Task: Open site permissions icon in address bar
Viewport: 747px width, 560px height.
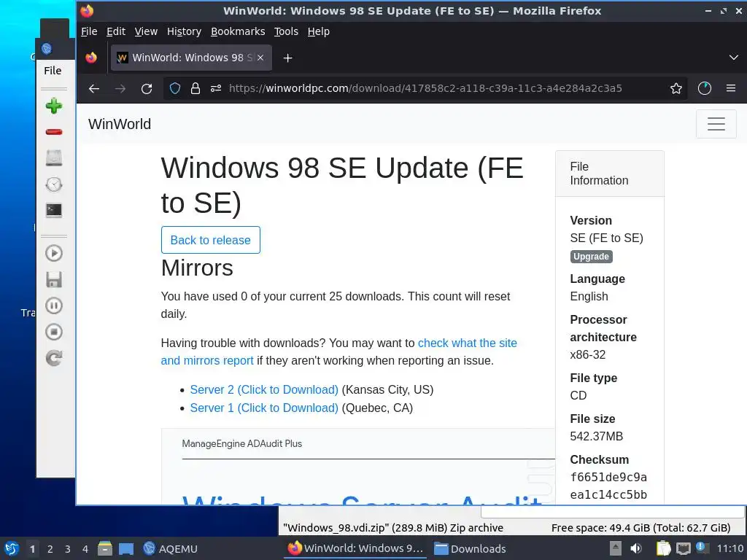Action: coord(216,88)
